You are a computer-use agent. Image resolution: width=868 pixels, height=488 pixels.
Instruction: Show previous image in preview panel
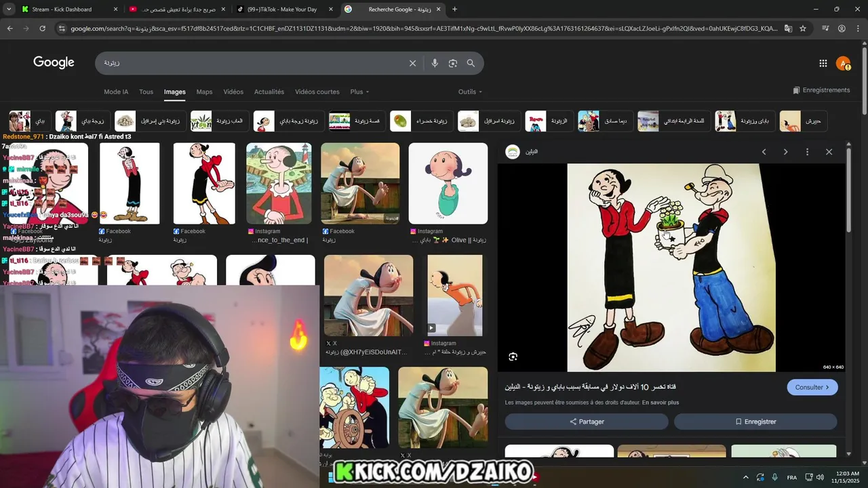pos(764,152)
